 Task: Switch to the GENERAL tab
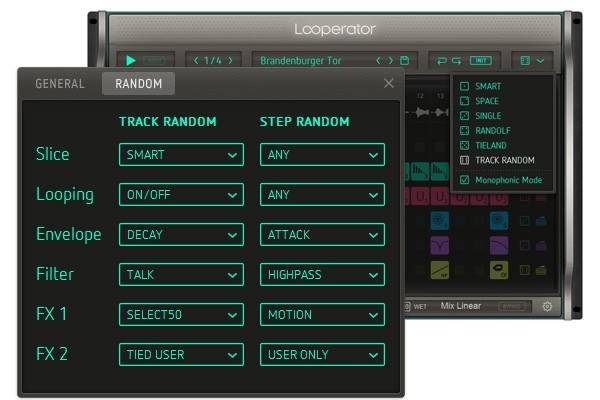click(60, 83)
